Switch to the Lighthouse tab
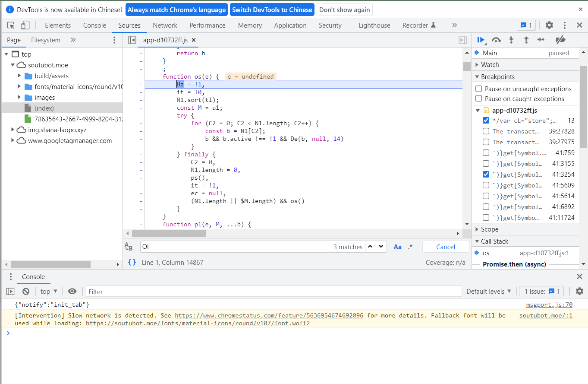The width and height of the screenshot is (588, 384). (x=374, y=25)
